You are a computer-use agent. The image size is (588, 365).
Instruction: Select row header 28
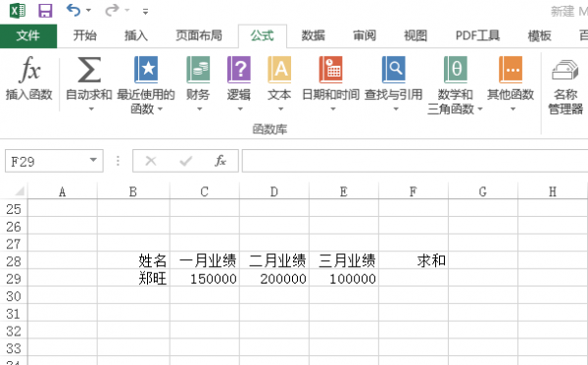pyautogui.click(x=14, y=261)
